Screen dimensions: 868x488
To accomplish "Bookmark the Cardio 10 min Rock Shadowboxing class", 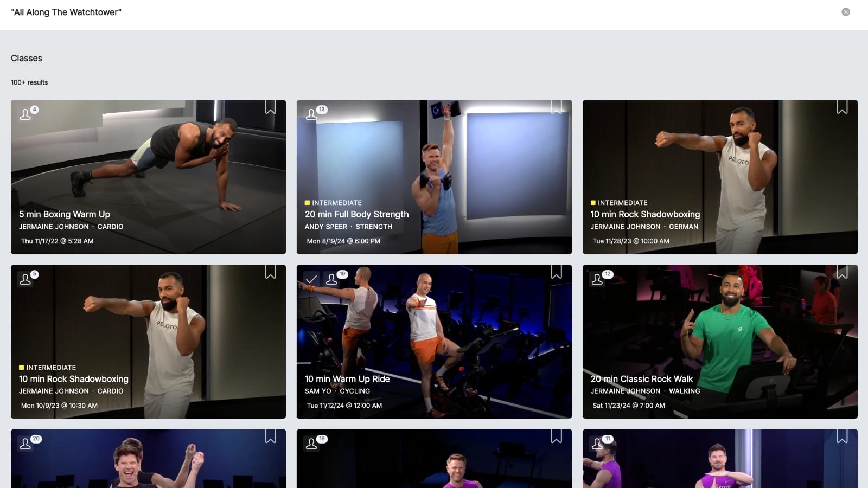I will coord(270,272).
